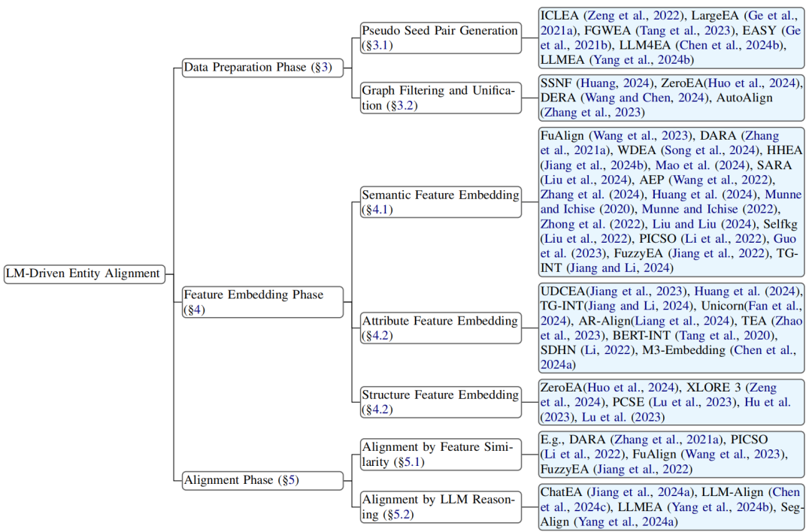
Task: Click the Semantic Feature Embedding node
Action: coord(441,202)
